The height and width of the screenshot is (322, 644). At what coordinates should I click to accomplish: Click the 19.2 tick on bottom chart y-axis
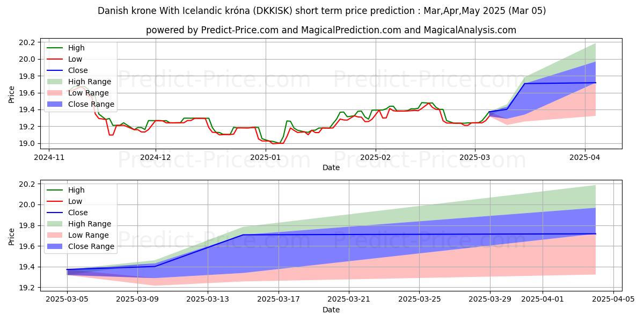[27, 288]
